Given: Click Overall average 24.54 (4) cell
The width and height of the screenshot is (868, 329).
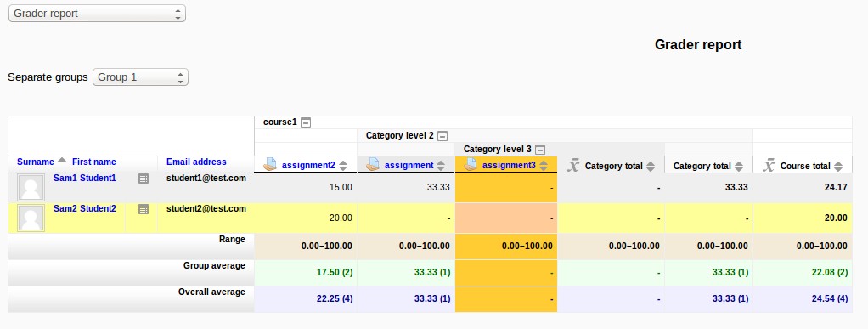Looking at the screenshot, I should (803, 299).
